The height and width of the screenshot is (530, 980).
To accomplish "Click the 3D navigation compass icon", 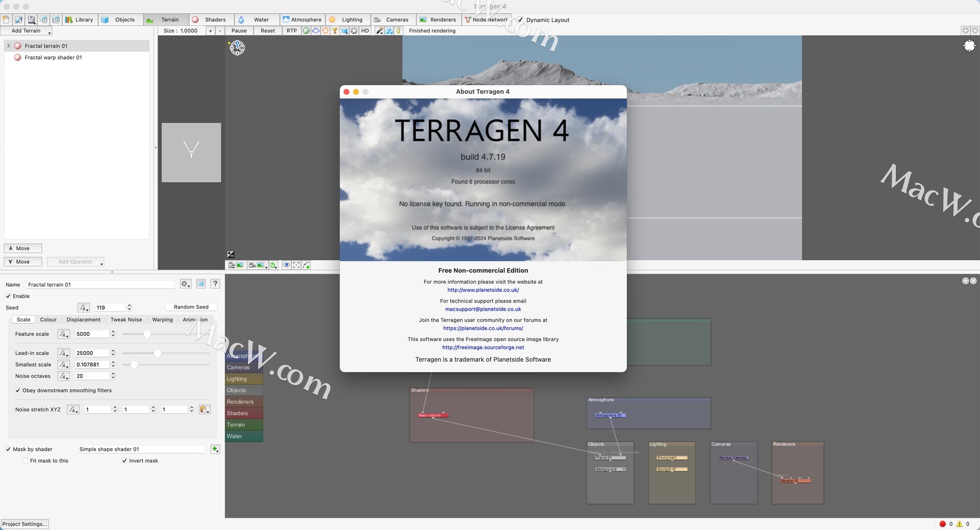I will click(x=237, y=47).
